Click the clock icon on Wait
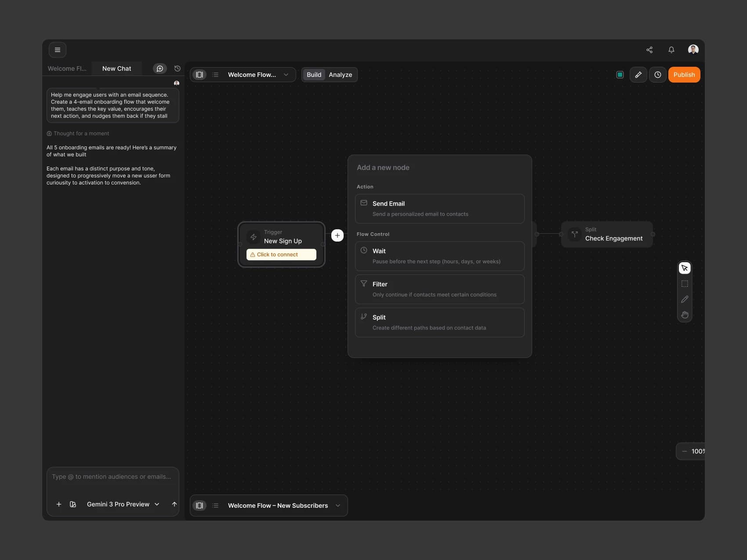 pyautogui.click(x=364, y=250)
